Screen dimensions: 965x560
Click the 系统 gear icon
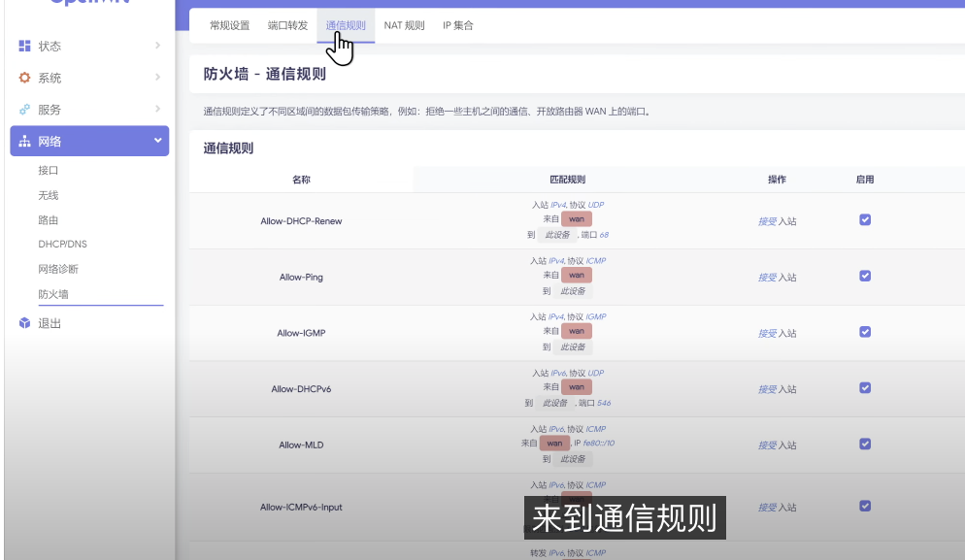pos(25,78)
